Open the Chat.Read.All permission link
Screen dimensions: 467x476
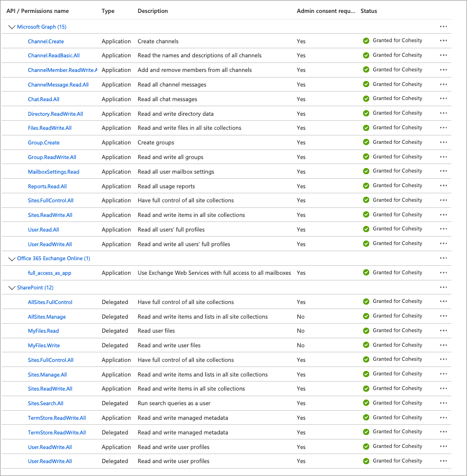(x=44, y=99)
